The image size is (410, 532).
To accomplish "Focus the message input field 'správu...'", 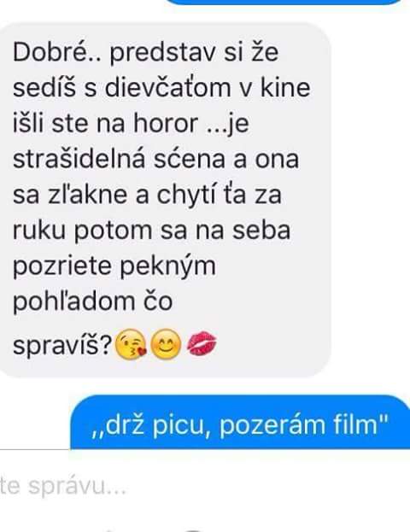I will point(205,487).
